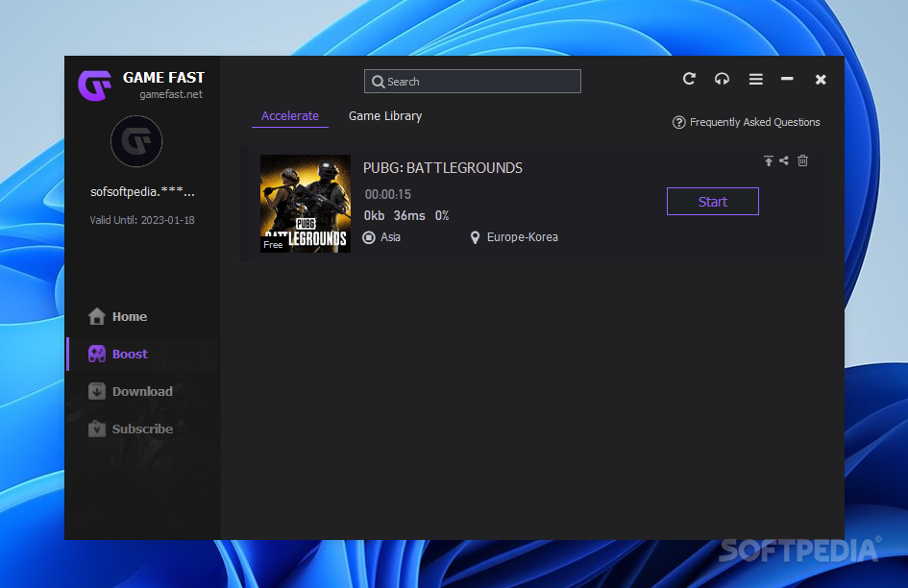Click the Game Fast logo icon

(94, 86)
